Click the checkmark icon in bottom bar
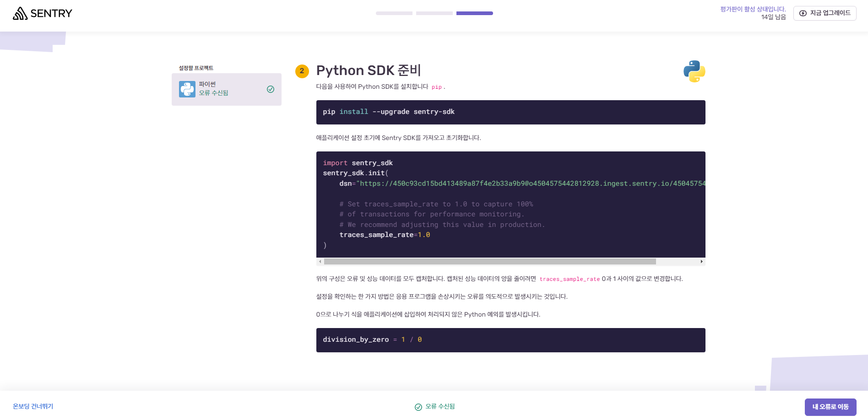868x420 pixels. [418, 407]
